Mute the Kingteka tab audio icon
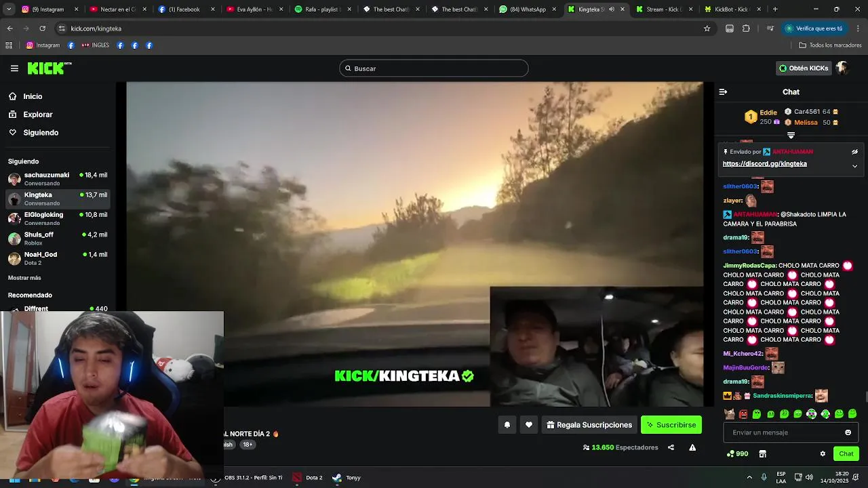Image resolution: width=868 pixels, height=488 pixels. coord(612,9)
